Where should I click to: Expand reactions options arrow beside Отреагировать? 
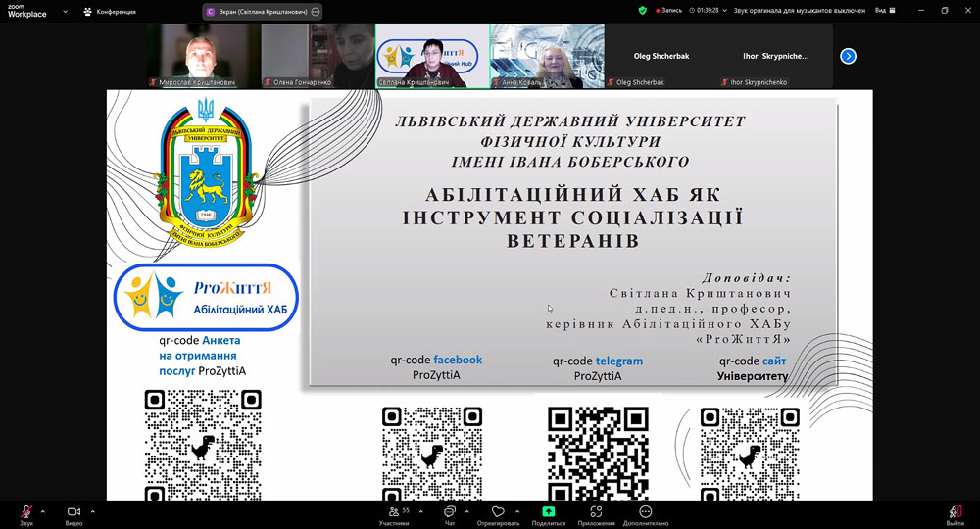point(516,511)
